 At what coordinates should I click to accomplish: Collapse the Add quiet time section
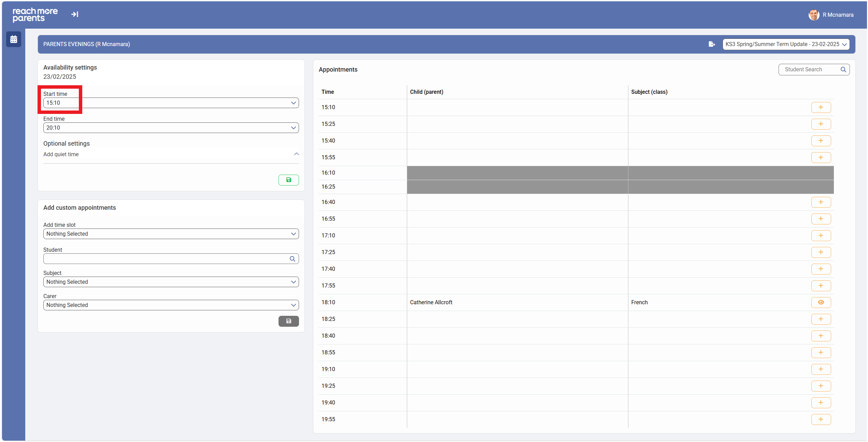296,154
